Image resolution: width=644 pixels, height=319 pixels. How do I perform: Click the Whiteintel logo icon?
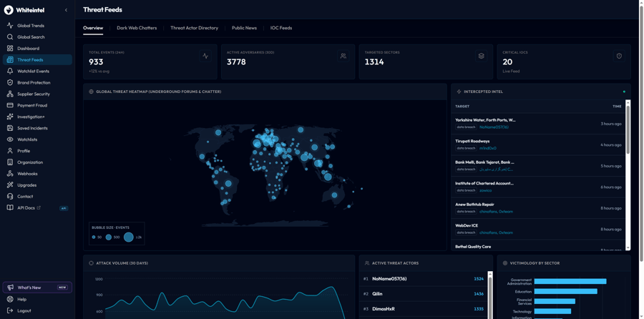[x=9, y=10]
